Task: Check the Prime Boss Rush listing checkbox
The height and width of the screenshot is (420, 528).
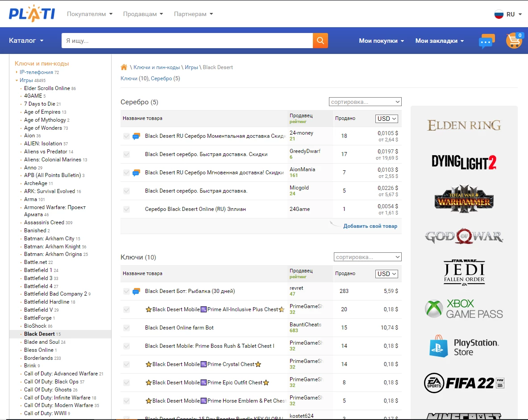Action: coord(127,346)
